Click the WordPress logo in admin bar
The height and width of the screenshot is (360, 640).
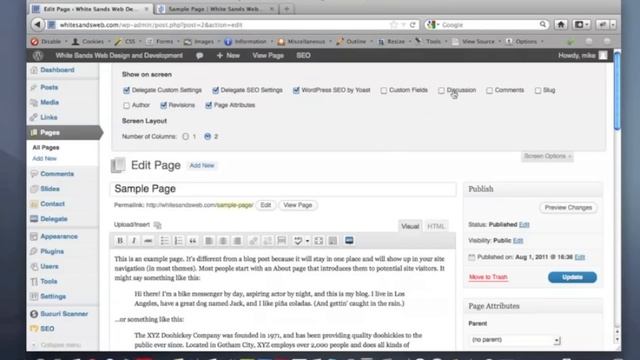point(38,56)
